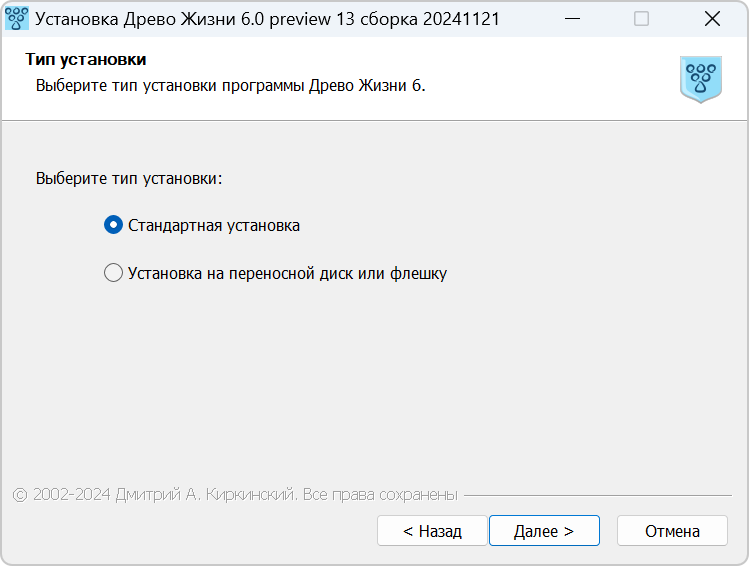749x566 pixels.
Task: Click the blue shield logo in header
Action: (701, 79)
